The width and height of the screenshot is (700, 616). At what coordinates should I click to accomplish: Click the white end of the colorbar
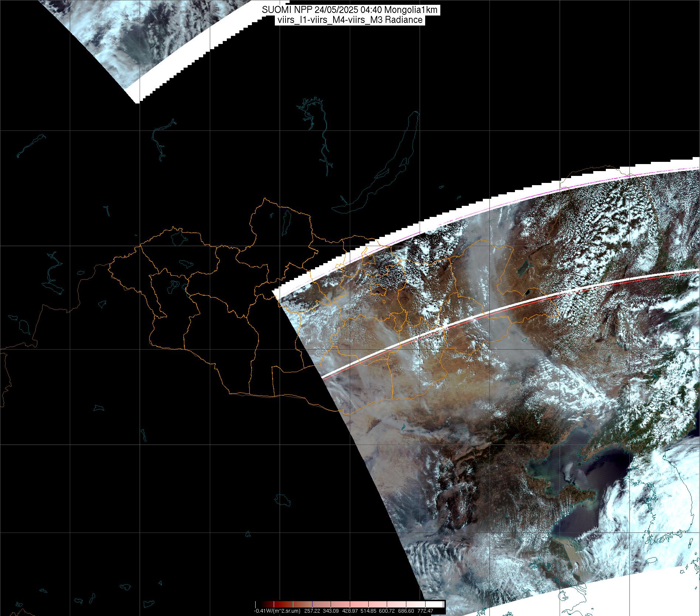[440, 604]
